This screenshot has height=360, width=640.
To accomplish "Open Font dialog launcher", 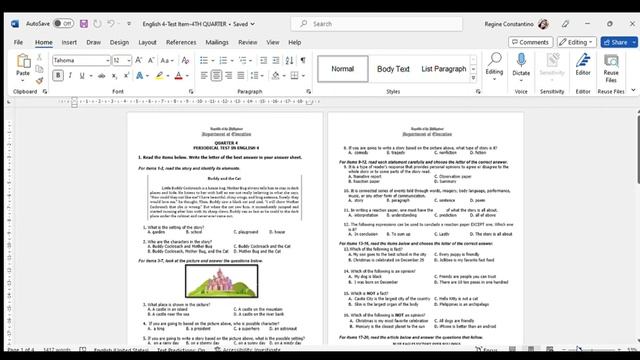I will [191, 91].
